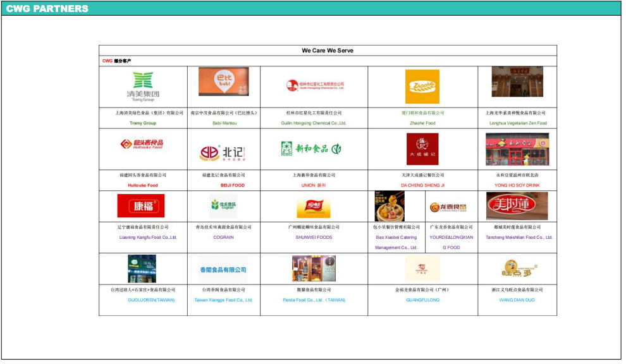Image resolution: width=626 pixels, height=364 pixels.
Task: Click the Beiji Food logo
Action: [x=223, y=152]
